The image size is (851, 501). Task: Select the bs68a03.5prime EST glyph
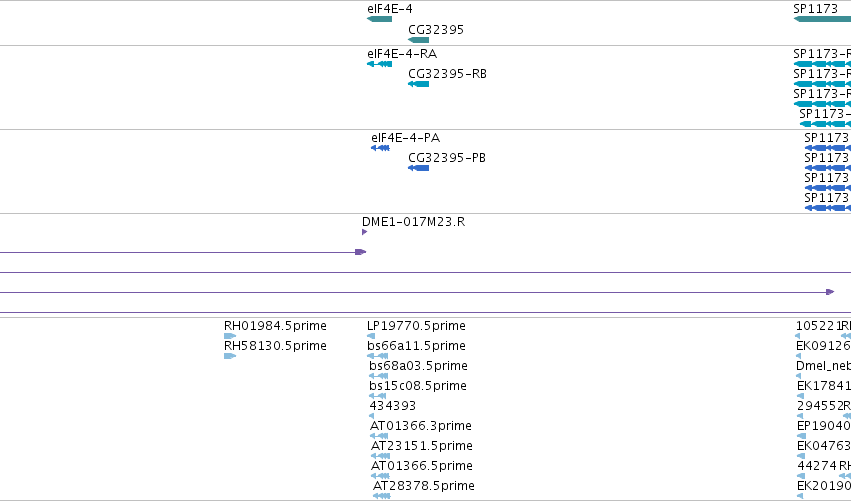(x=378, y=376)
